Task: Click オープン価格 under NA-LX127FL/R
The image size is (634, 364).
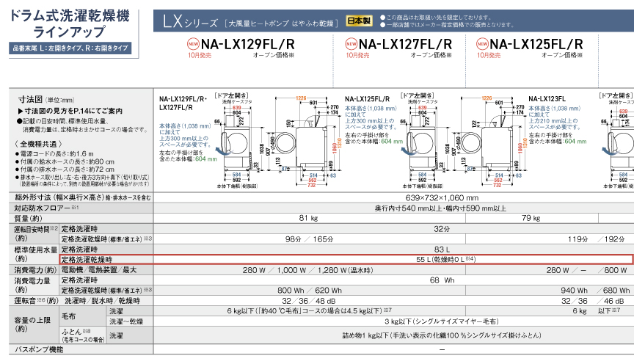Action: 431,56
